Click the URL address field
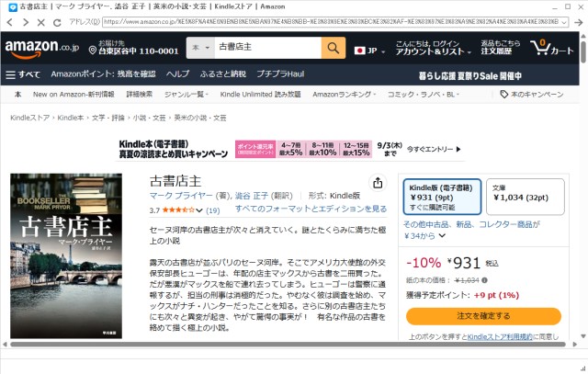 (x=331, y=22)
